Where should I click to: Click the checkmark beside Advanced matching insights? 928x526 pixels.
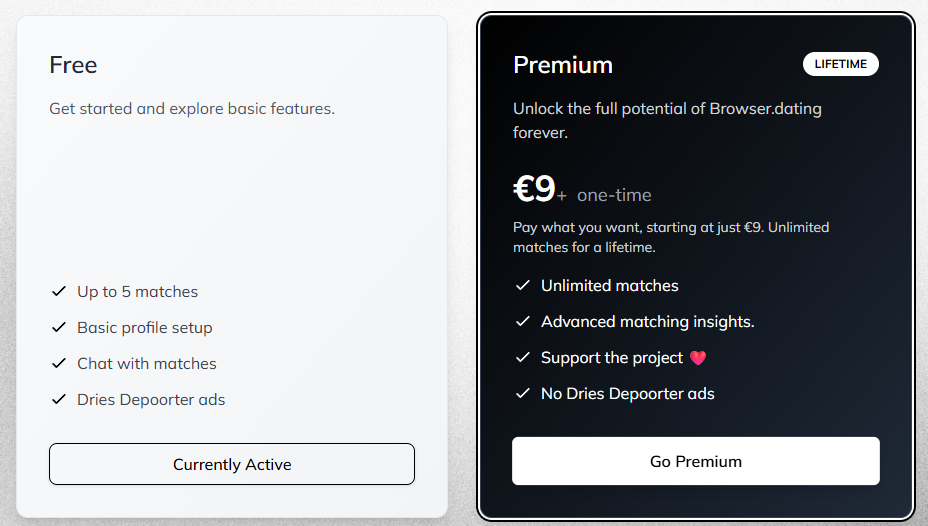click(523, 321)
